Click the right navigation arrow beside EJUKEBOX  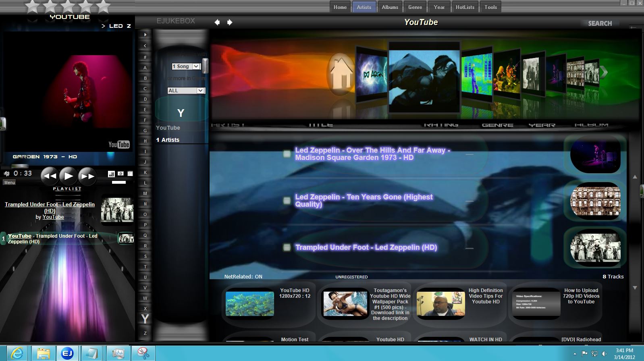click(230, 22)
